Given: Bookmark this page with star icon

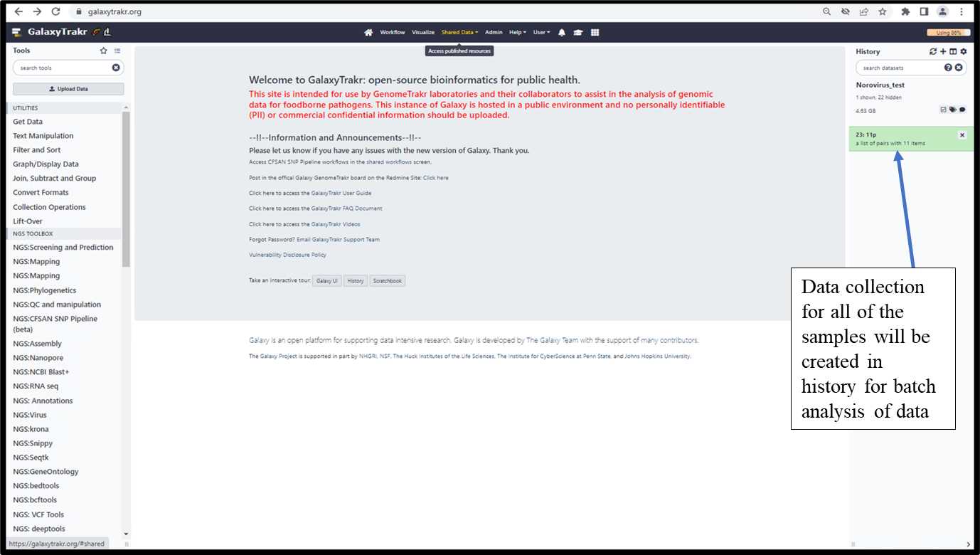Looking at the screenshot, I should 883,11.
